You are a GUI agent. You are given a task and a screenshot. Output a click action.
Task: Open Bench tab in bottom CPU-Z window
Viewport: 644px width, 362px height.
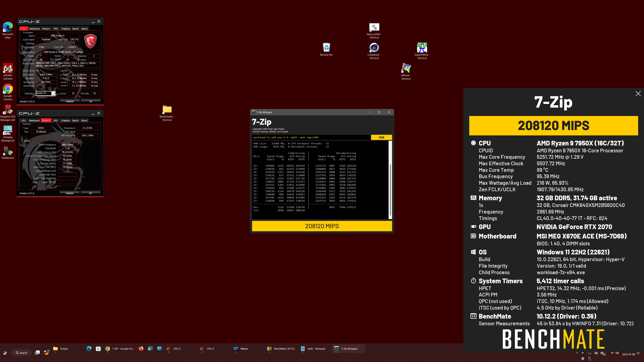tap(75, 120)
